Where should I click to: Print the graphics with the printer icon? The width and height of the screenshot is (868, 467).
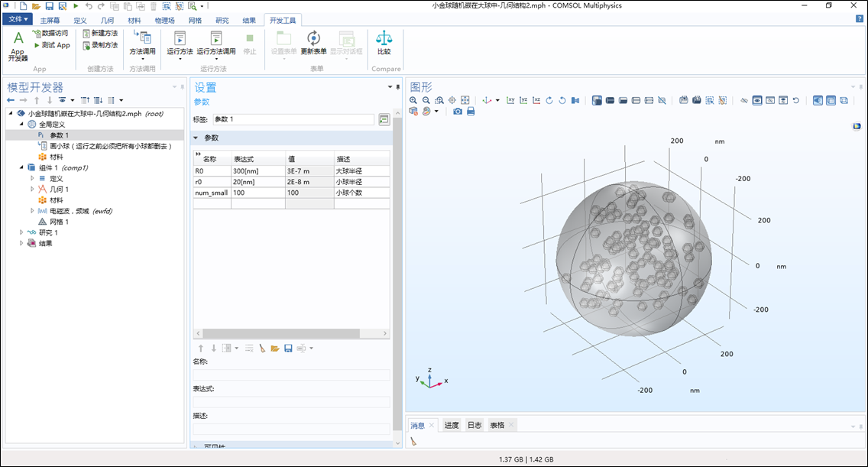pyautogui.click(x=471, y=112)
